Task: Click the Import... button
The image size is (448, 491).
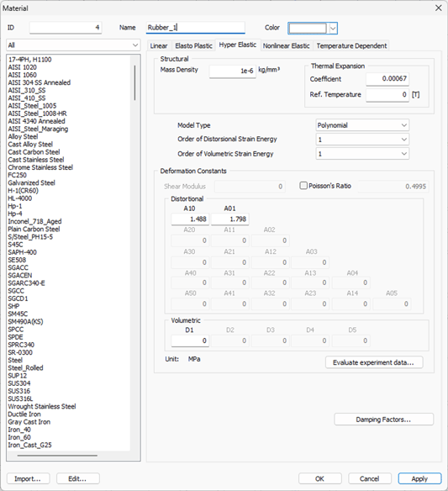Action: click(x=28, y=478)
